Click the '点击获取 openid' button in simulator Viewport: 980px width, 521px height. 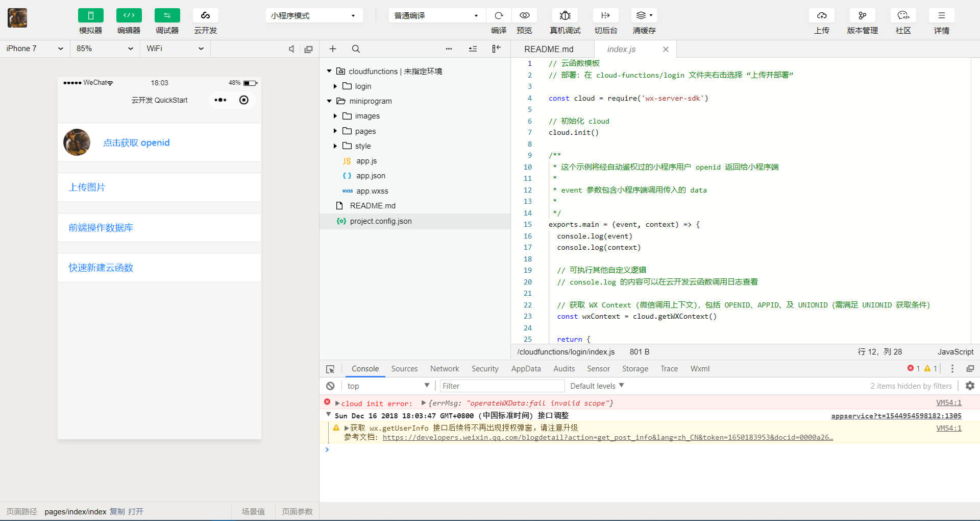[x=136, y=143]
